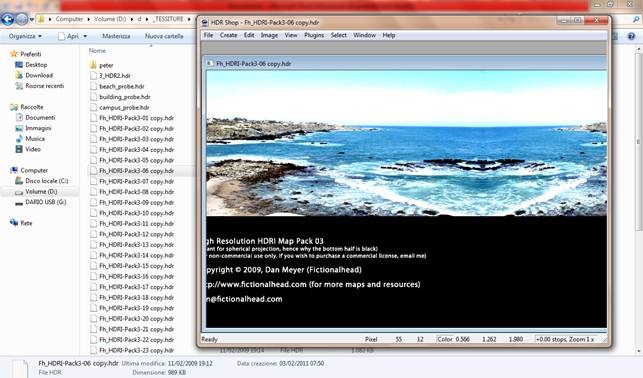Click Computer in the Explorer address path
Viewport: 643px width, 378px height.
click(69, 19)
